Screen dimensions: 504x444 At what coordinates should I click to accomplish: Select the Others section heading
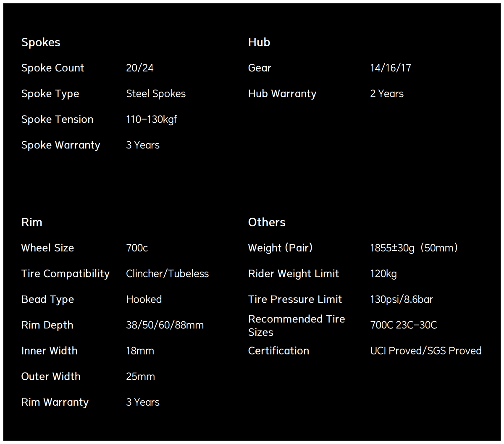(x=267, y=222)
